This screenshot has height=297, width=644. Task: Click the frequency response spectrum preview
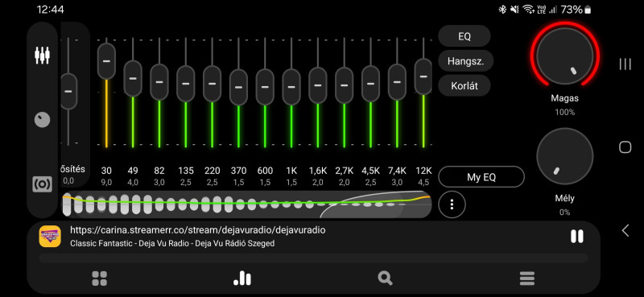pos(246,204)
